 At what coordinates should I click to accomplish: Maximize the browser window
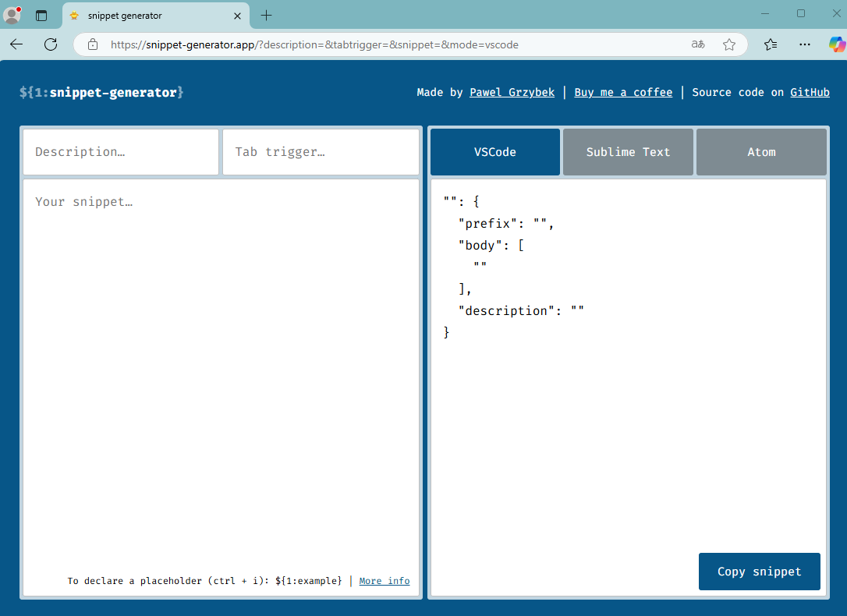tap(801, 13)
